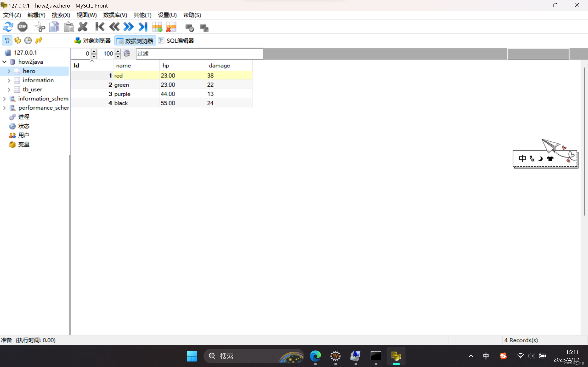Click the delete record icon
Viewport: 588px width, 367px height.
pos(171,27)
